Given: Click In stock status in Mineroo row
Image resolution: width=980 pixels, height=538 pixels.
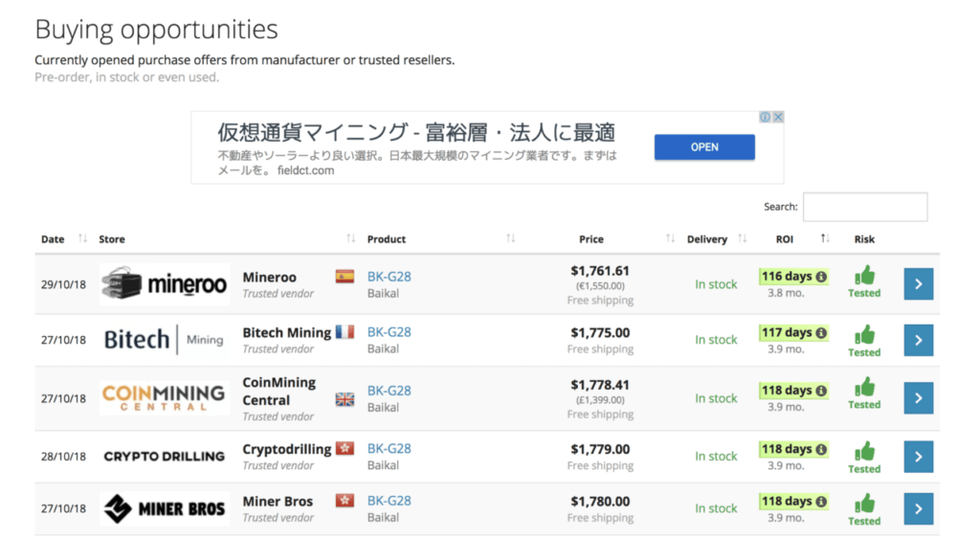Looking at the screenshot, I should click(x=716, y=284).
